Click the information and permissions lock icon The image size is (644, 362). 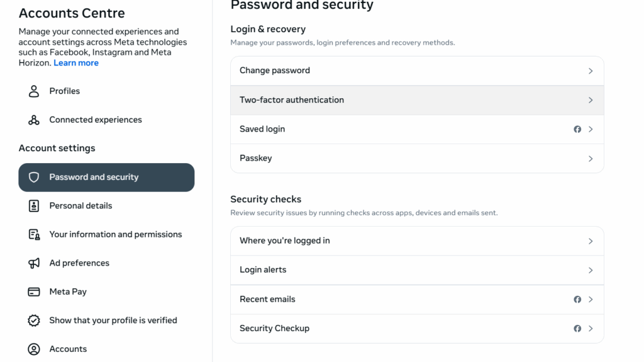[34, 234]
